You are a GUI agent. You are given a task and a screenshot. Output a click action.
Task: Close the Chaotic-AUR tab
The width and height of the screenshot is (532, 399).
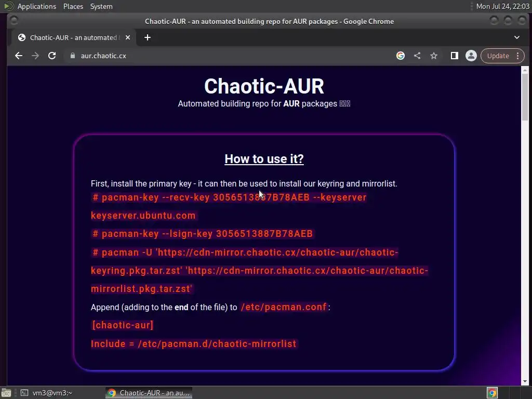128,37
